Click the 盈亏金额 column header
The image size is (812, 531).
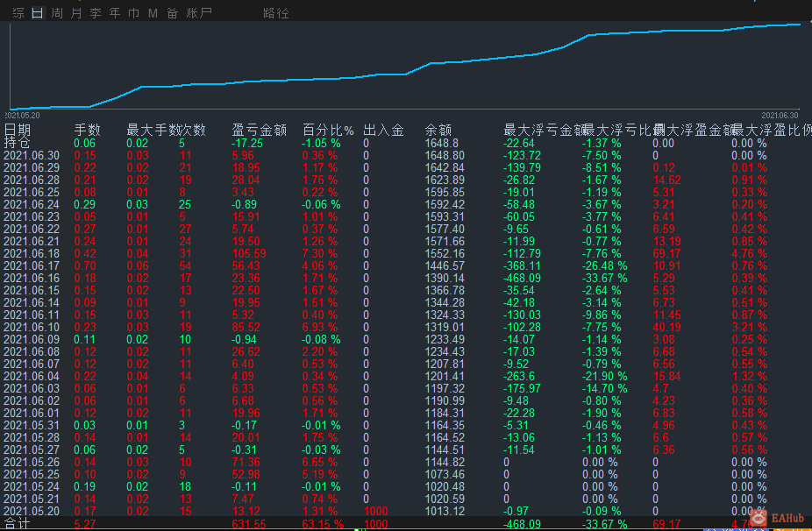(x=259, y=130)
